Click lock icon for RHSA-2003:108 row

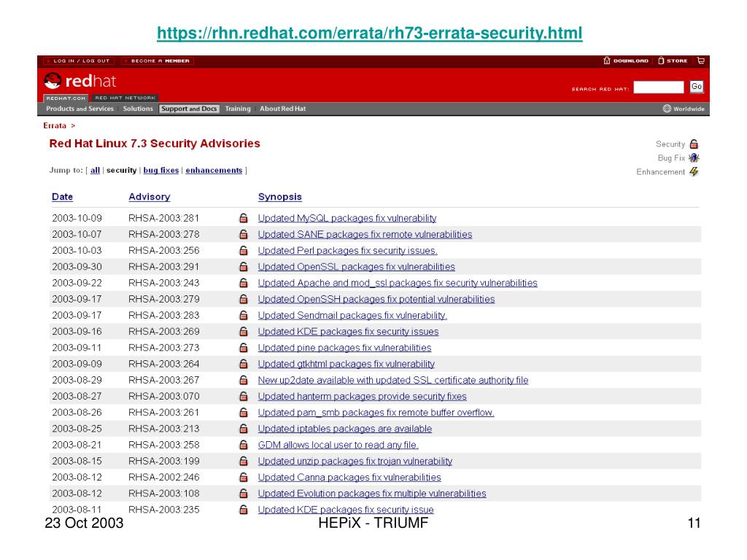pyautogui.click(x=244, y=494)
